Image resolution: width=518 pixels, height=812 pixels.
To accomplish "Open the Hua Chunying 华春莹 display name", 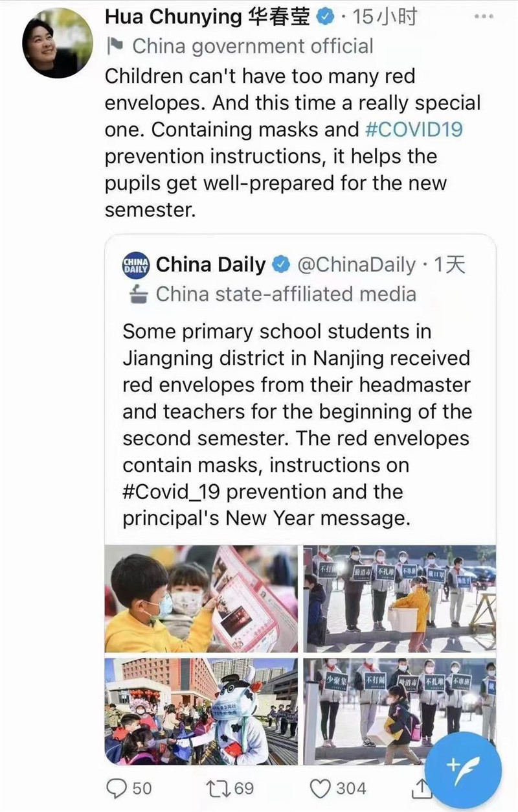I will (208, 18).
